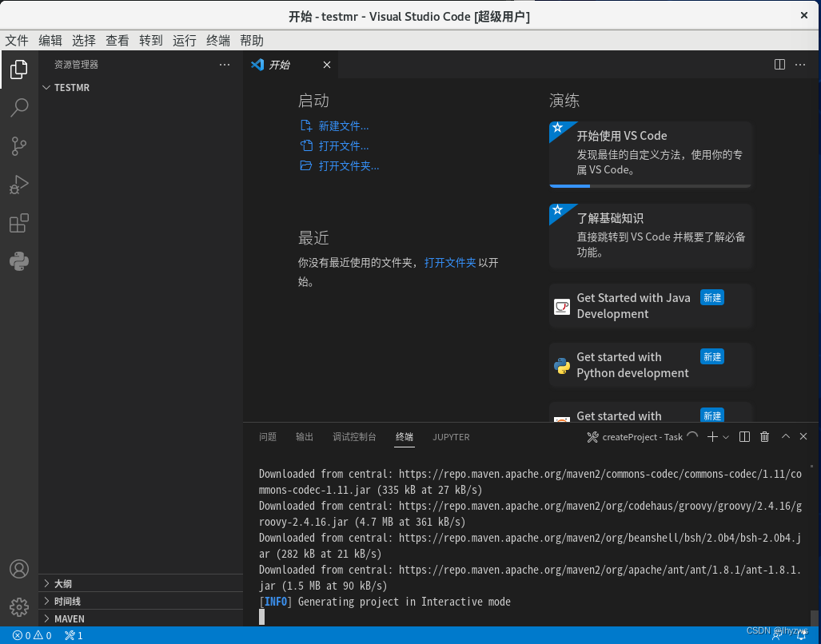This screenshot has height=644, width=821.
Task: Select the 终端 panel tab
Action: click(x=405, y=437)
